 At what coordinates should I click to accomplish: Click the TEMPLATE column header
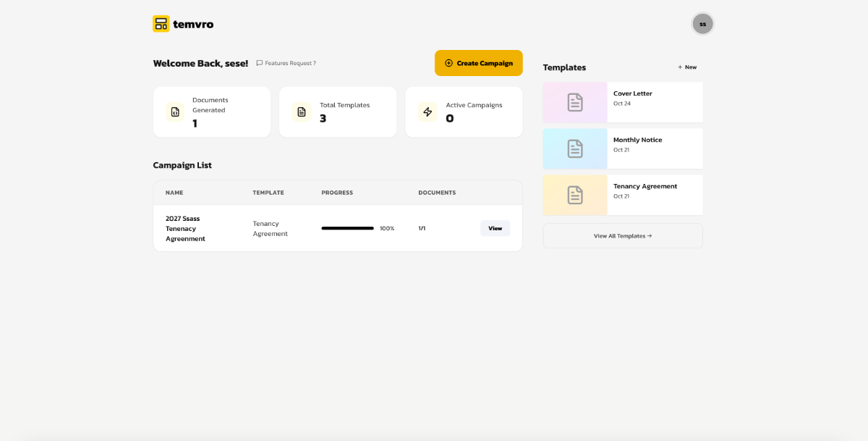[268, 193]
